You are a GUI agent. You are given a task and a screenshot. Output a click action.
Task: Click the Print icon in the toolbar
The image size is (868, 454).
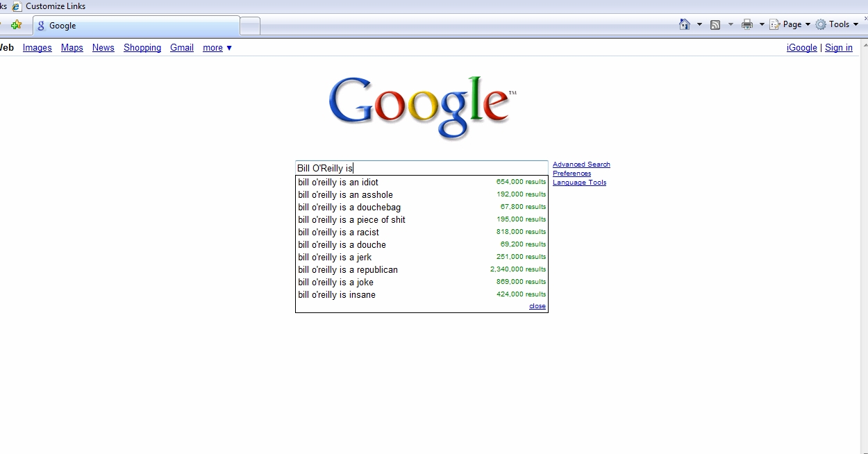pos(747,24)
